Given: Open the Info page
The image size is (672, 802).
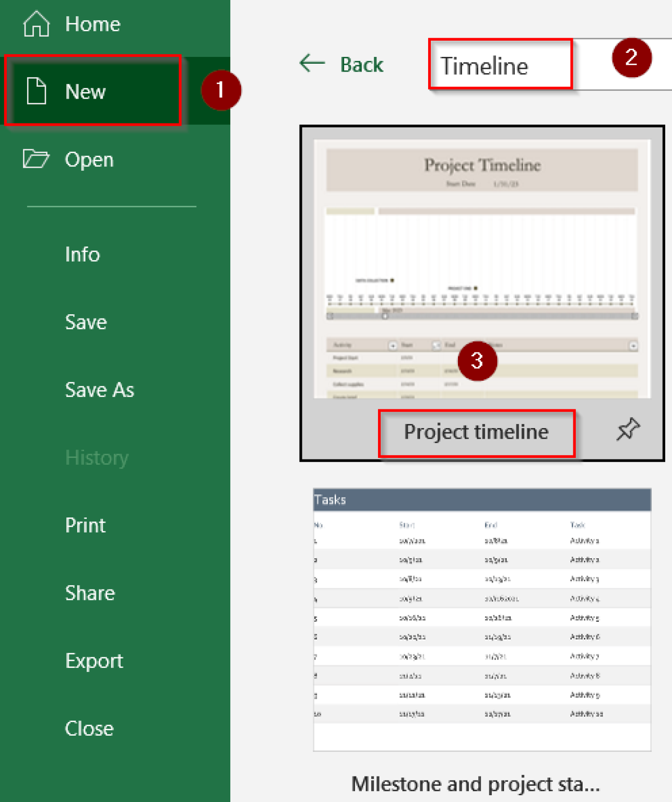Looking at the screenshot, I should (x=82, y=254).
